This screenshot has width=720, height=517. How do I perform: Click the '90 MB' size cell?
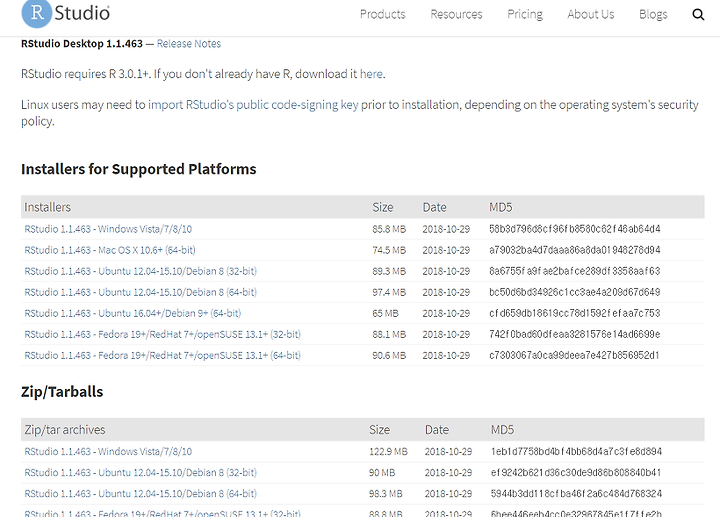(x=382, y=472)
